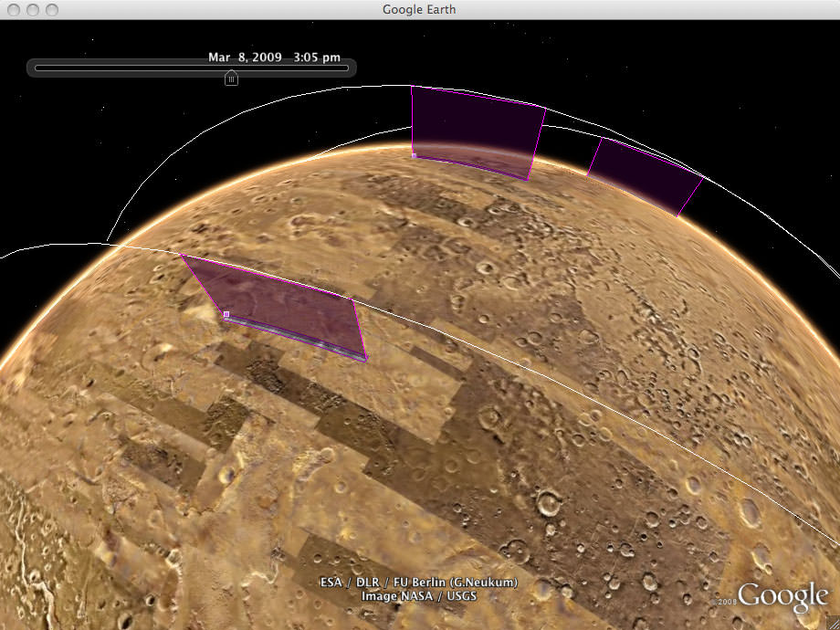Click the large ringed crater above the attribution text

tap(549, 501)
